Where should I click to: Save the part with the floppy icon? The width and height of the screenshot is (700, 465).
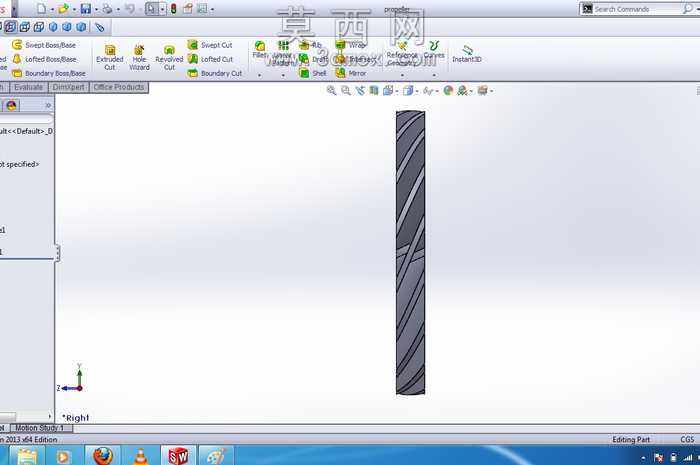(86, 8)
